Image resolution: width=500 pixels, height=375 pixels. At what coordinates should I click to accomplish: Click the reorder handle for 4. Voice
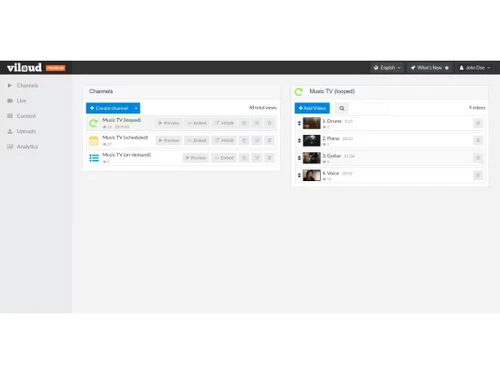tap(299, 175)
